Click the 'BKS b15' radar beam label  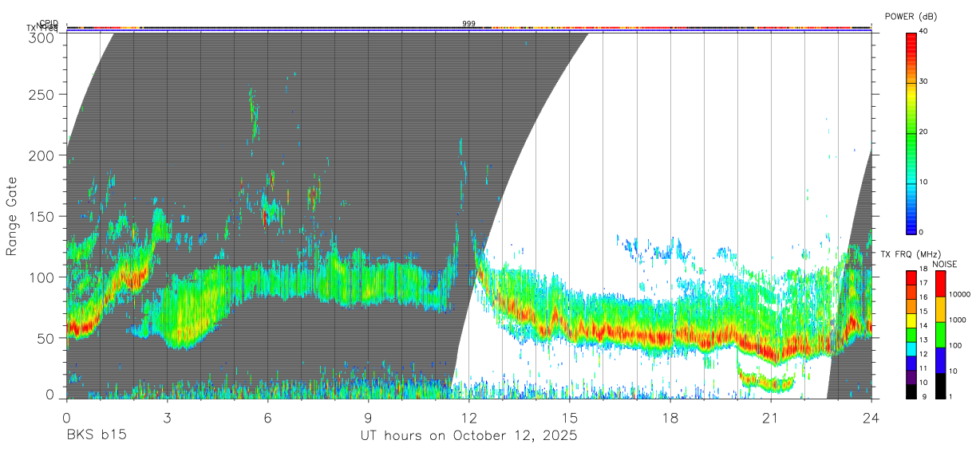[96, 435]
